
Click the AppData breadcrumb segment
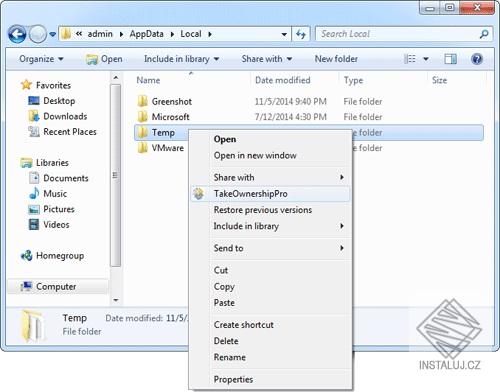point(146,34)
